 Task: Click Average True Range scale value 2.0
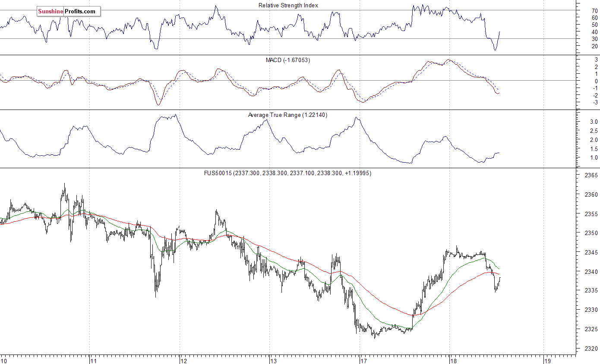(594, 140)
